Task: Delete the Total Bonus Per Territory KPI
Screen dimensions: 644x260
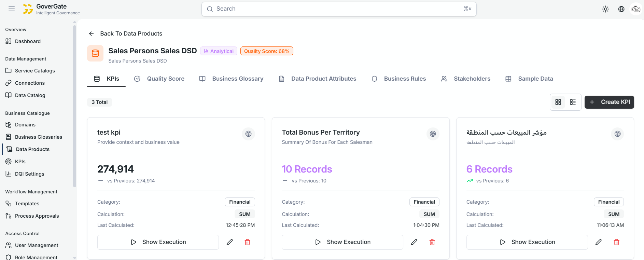Action: click(x=432, y=242)
